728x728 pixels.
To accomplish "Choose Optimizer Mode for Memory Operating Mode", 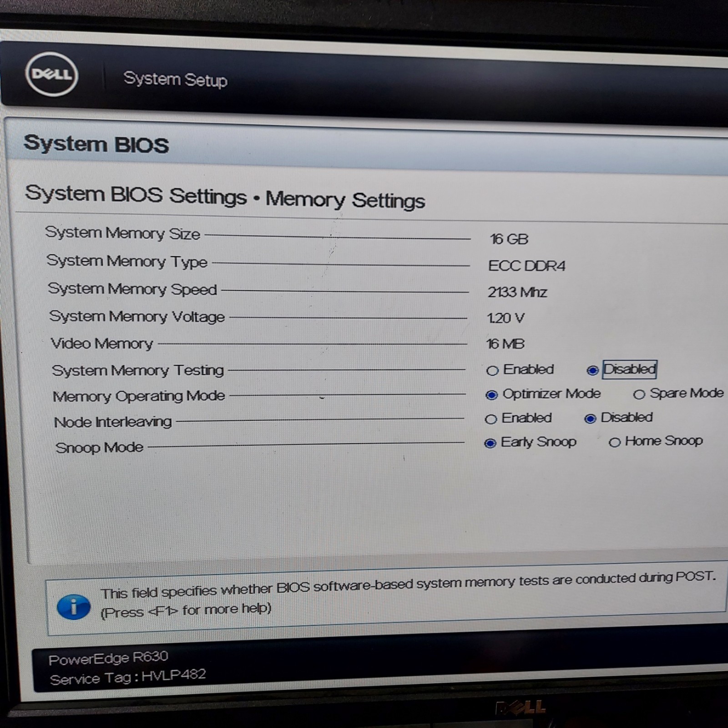I will 491,395.
